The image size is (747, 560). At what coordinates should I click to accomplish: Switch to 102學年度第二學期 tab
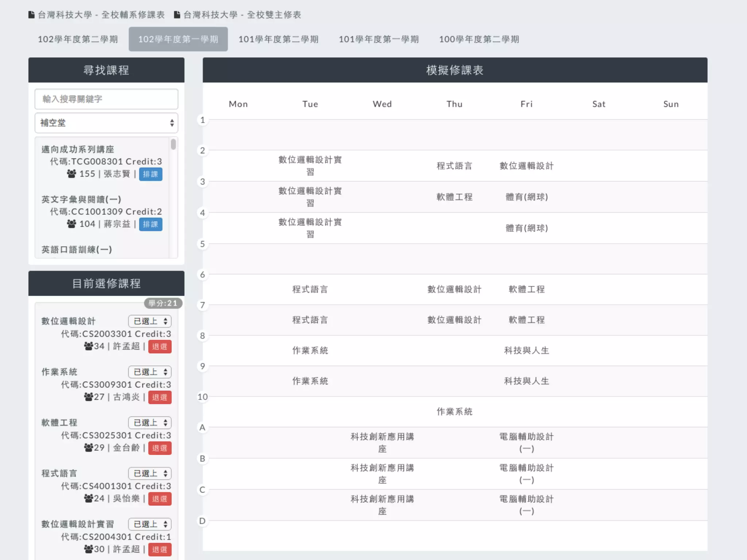coord(78,39)
